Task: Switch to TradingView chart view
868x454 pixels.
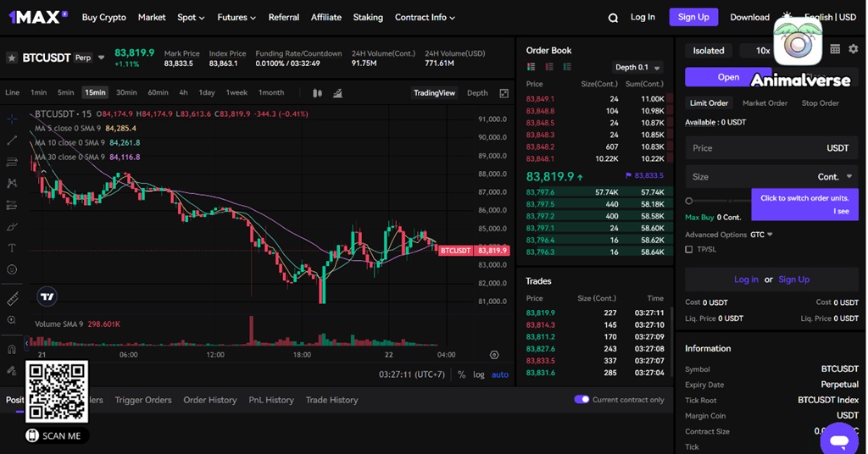Action: (x=435, y=93)
